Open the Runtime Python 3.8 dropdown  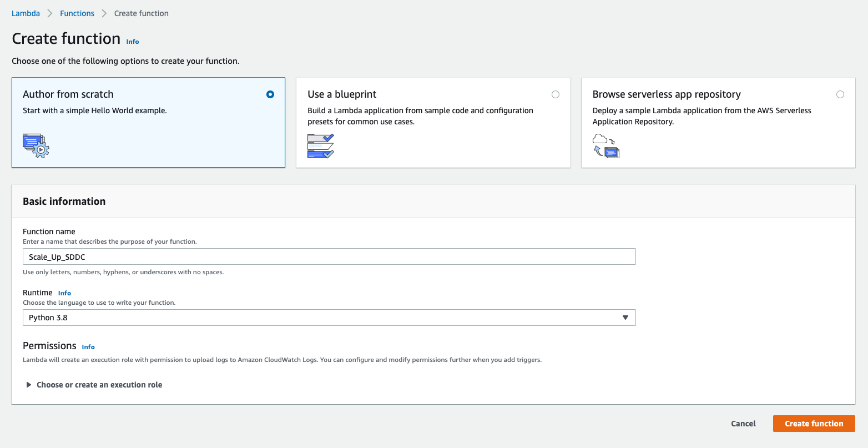(329, 318)
